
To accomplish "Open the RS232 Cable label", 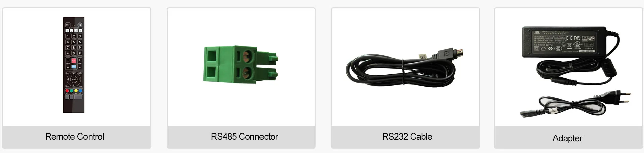I will pos(407,137).
